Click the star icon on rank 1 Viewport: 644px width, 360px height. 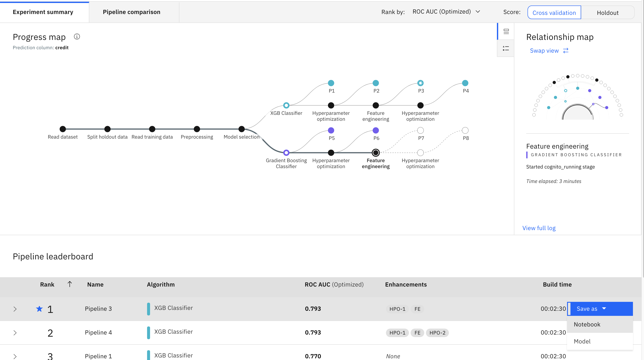pyautogui.click(x=39, y=309)
